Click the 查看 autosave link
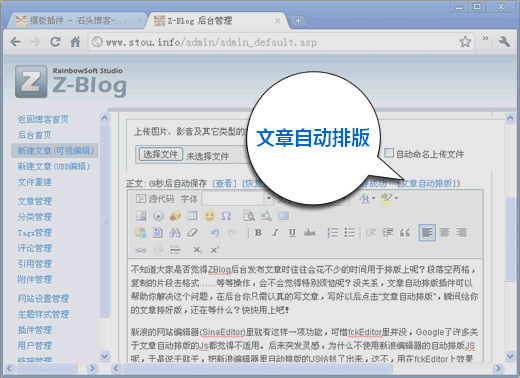 pyautogui.click(x=224, y=183)
